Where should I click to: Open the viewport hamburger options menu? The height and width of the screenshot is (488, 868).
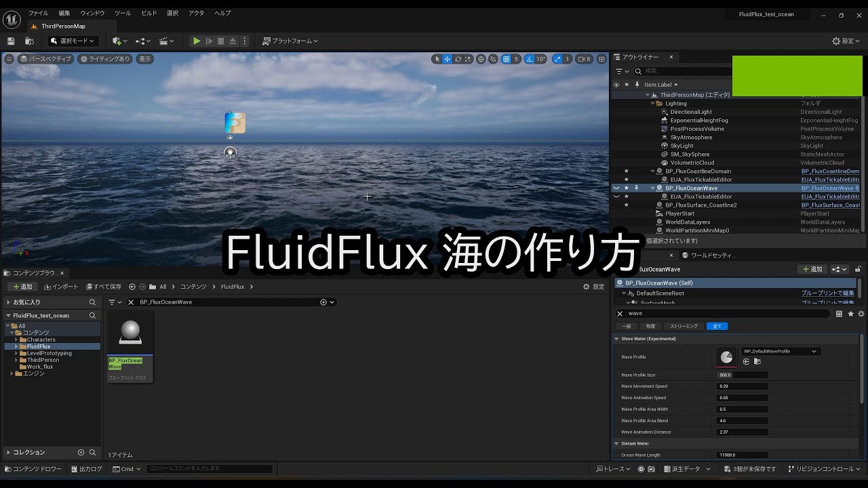9,59
